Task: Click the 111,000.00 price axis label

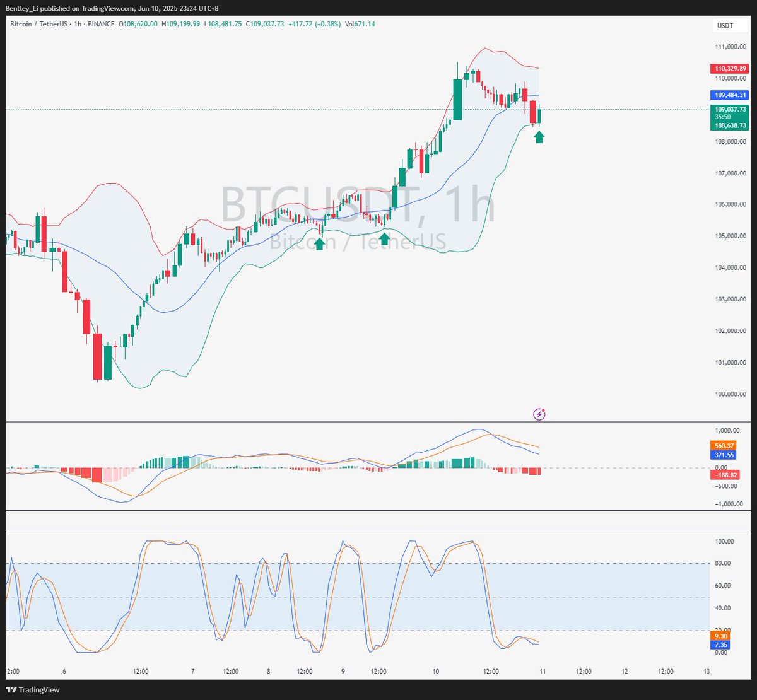Action: click(730, 47)
